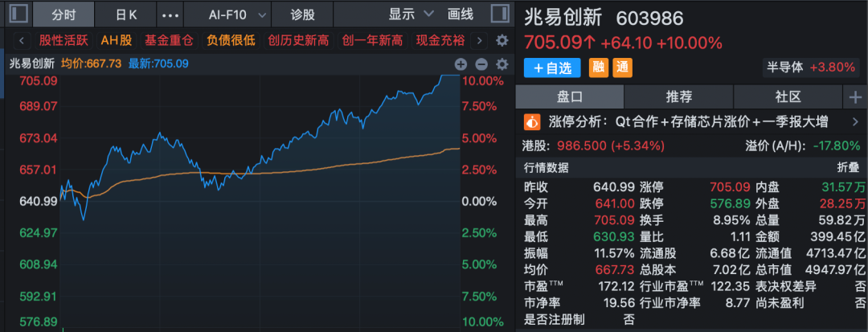The width and height of the screenshot is (868, 332).
Task: Select the 推荐 recommendations tab
Action: click(x=678, y=98)
